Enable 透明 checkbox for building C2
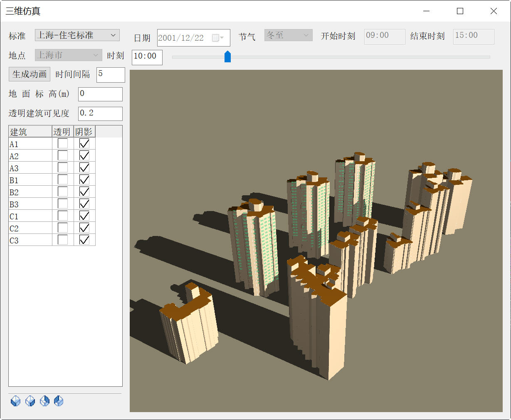The height and width of the screenshot is (420, 511). (63, 228)
